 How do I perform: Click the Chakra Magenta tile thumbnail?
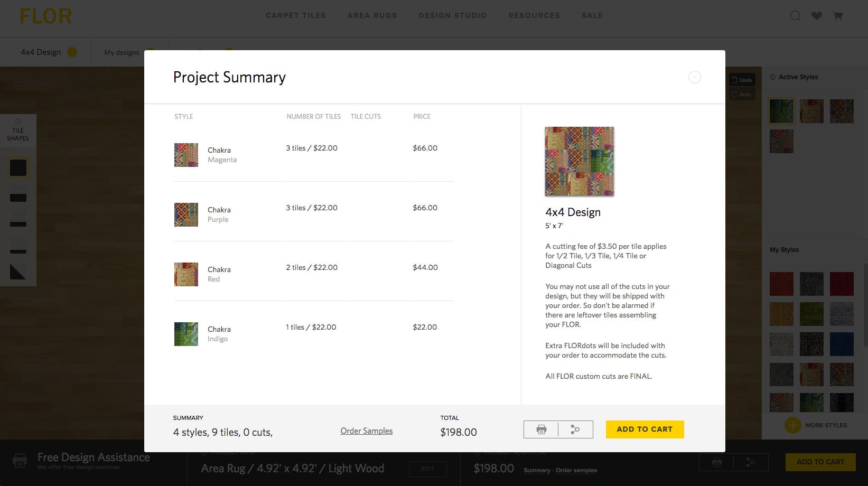pyautogui.click(x=186, y=155)
